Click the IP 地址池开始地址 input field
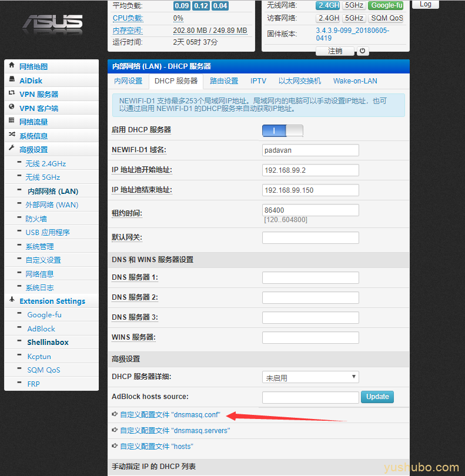The width and height of the screenshot is (465, 476). [x=310, y=170]
